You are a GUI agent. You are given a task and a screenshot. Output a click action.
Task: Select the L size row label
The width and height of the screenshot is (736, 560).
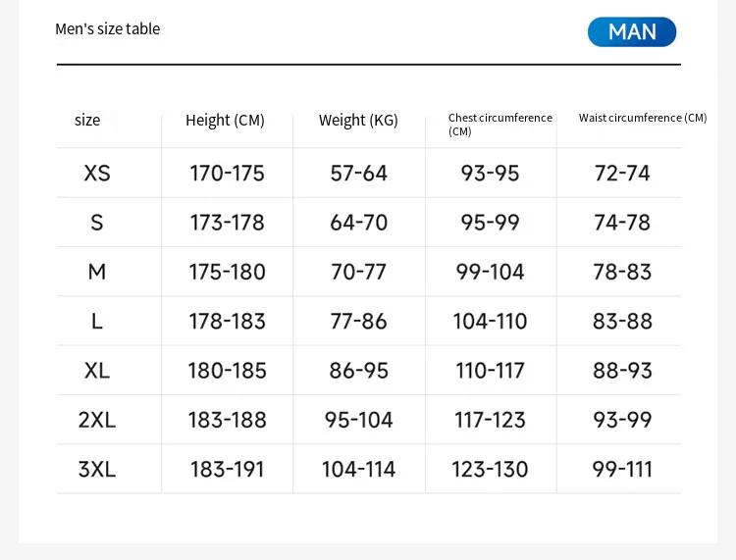pyautogui.click(x=97, y=322)
